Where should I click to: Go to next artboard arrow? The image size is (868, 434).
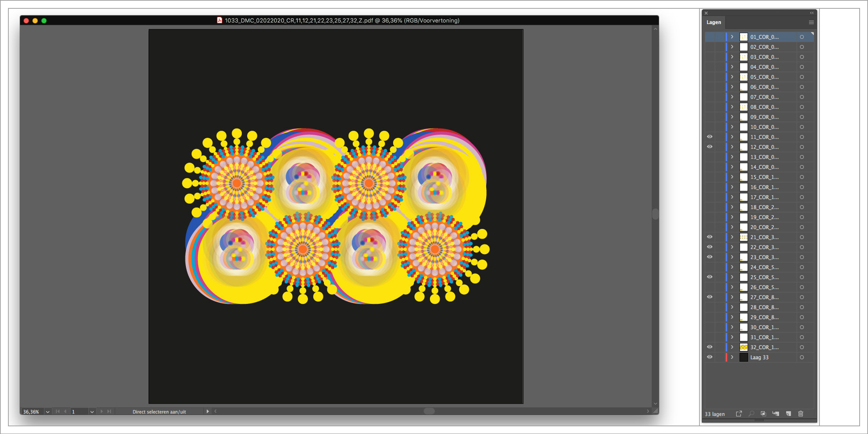tap(101, 411)
